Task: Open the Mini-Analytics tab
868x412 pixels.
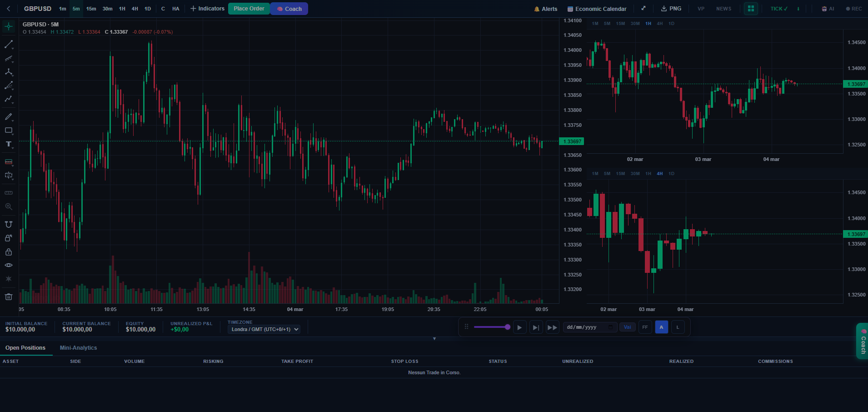Action: [x=78, y=348]
